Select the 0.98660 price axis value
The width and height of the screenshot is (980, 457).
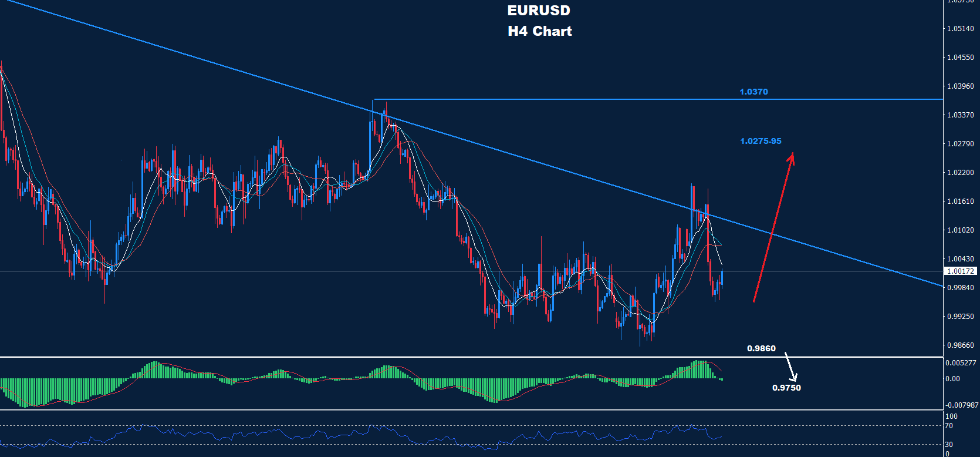[x=960, y=345]
